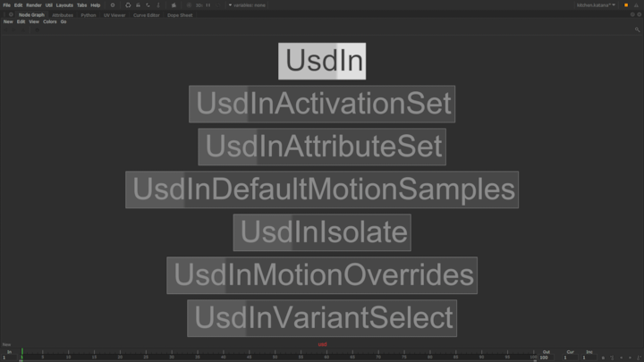
Task: Click the magnifier search icon in Node Graph
Action: (638, 29)
